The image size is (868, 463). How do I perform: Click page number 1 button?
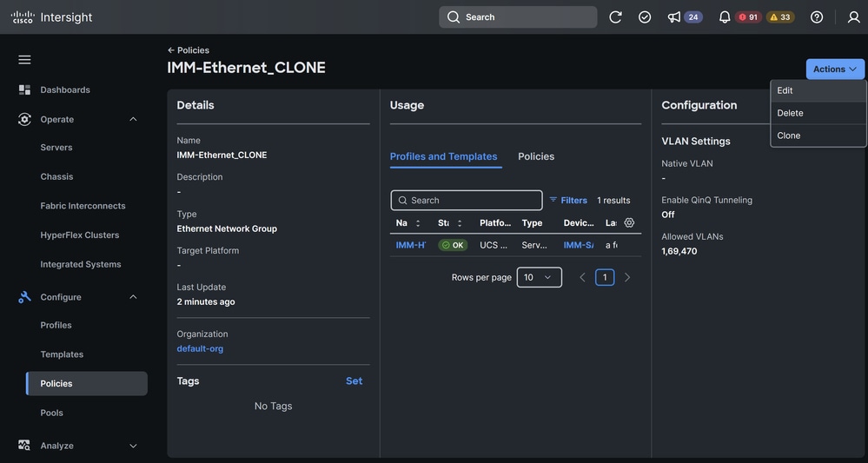(605, 277)
